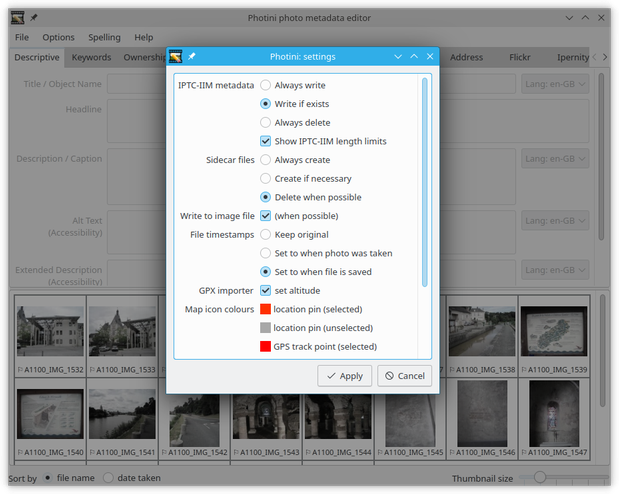
Task: Switch to the Descriptive tab
Action: click(37, 57)
